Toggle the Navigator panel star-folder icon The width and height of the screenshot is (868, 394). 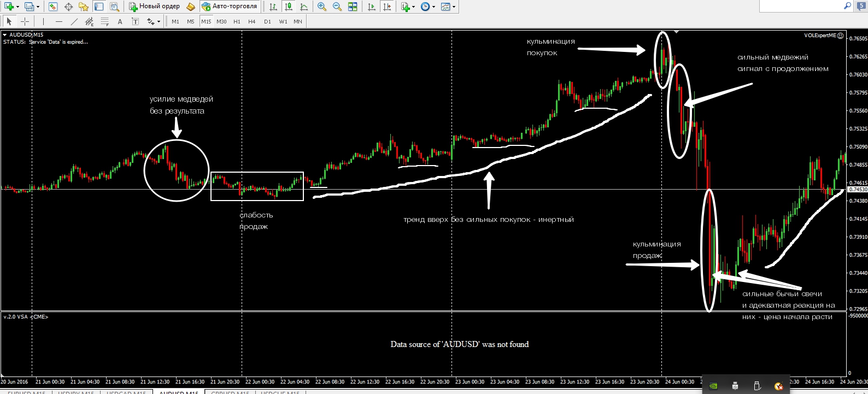tap(84, 7)
